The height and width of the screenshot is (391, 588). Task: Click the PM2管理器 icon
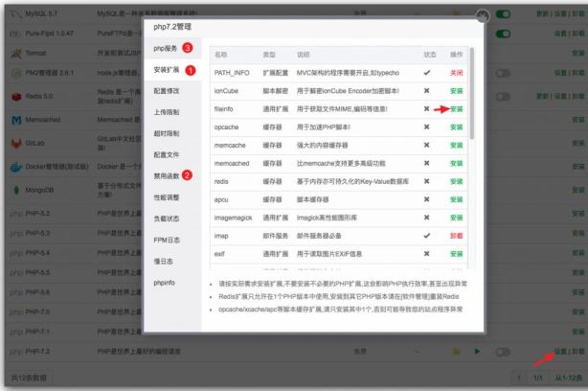[16, 73]
